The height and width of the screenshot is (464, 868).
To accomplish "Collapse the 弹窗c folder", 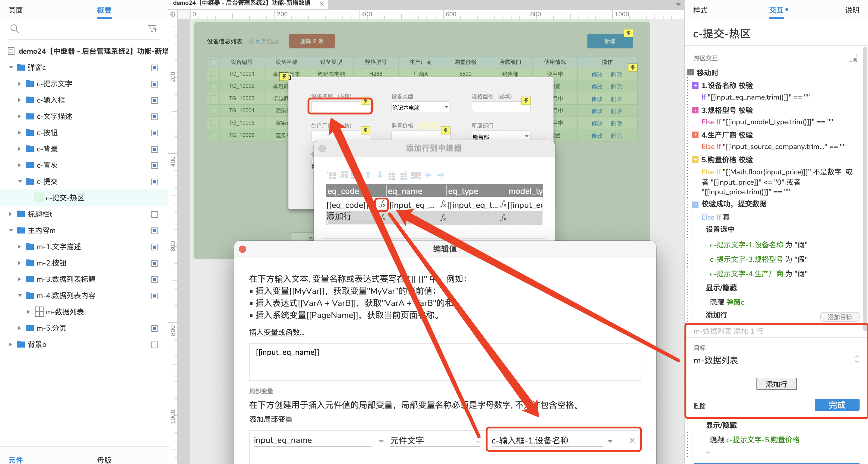I will click(11, 67).
